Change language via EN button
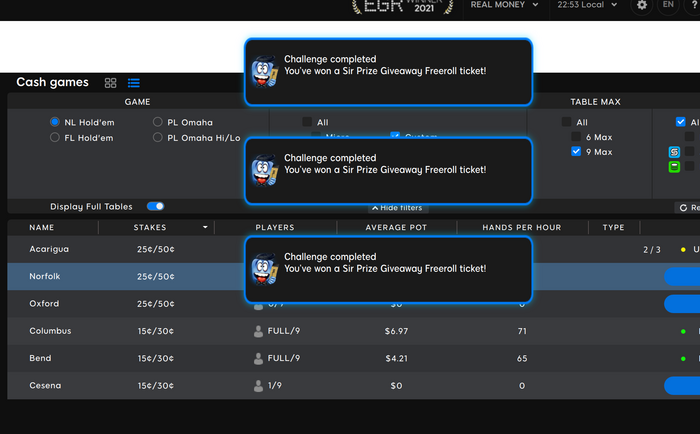This screenshot has width=700, height=434. (x=668, y=5)
